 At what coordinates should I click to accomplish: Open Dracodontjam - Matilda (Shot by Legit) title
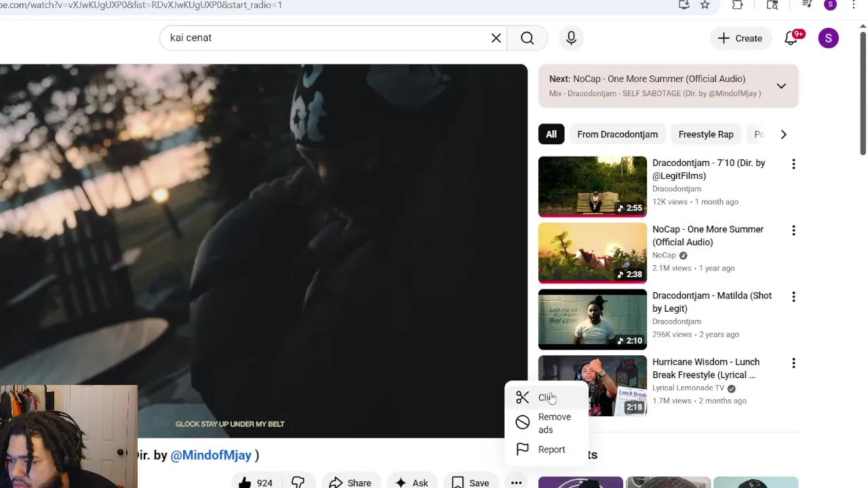coord(712,302)
